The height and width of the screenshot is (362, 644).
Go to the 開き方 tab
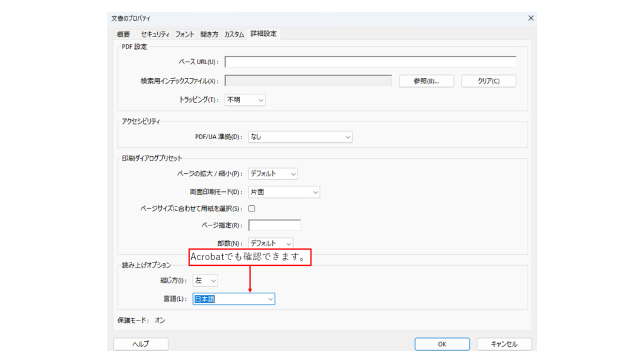tap(209, 34)
